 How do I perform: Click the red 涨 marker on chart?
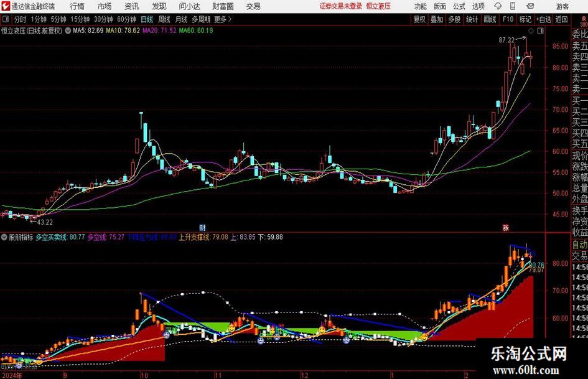pos(505,227)
